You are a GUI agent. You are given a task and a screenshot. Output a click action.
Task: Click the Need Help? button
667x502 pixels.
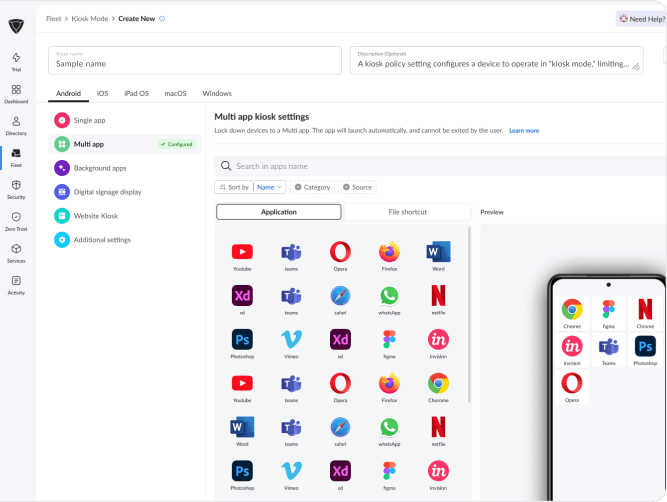641,19
